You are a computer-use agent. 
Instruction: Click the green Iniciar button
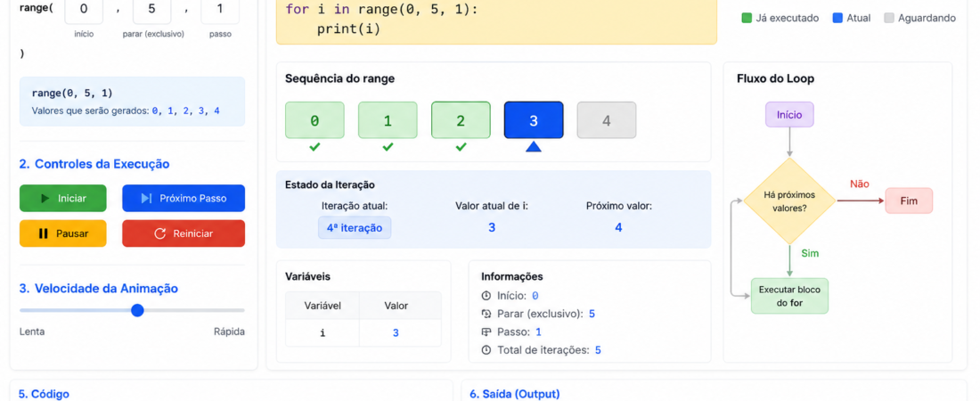click(63, 199)
